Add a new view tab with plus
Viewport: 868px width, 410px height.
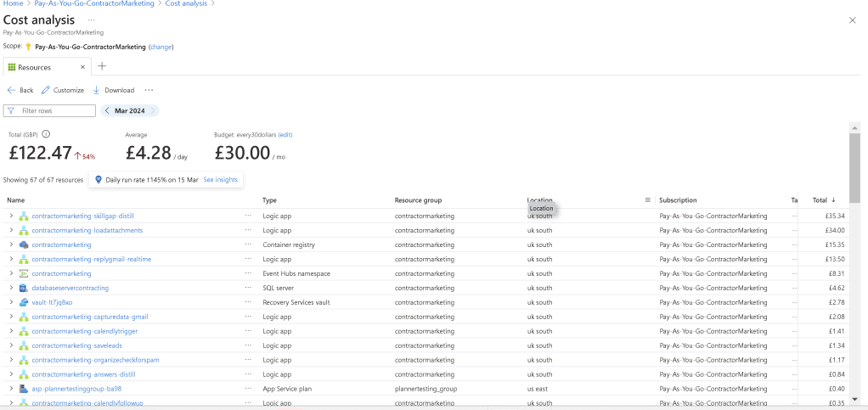(x=102, y=66)
